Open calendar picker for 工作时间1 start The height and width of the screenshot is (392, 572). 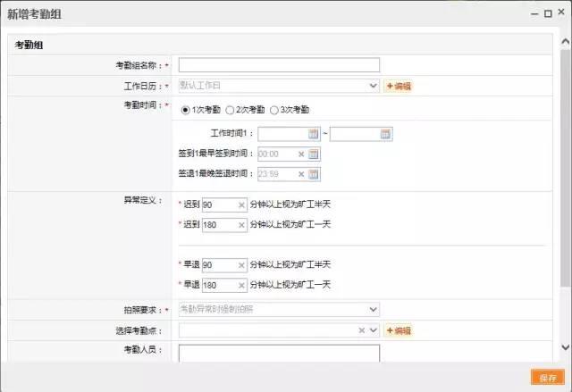(x=314, y=134)
